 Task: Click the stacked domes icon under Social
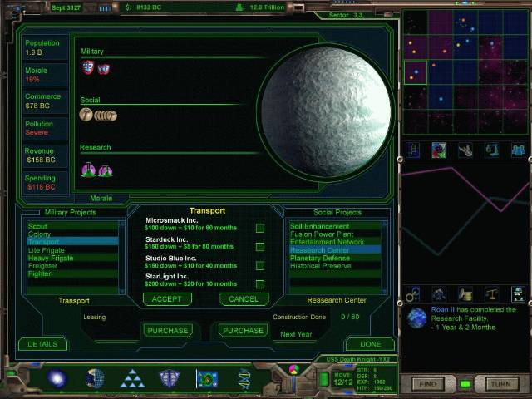tap(106, 116)
